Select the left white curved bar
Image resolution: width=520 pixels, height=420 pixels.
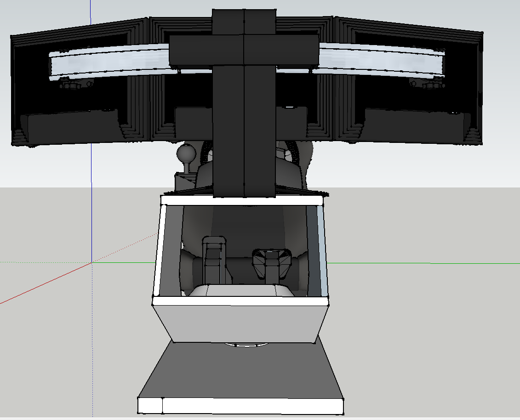point(109,62)
